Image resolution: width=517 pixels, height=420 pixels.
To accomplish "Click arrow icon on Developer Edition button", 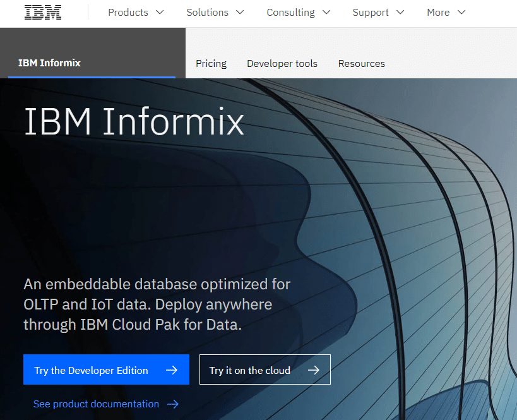I will click(x=172, y=370).
